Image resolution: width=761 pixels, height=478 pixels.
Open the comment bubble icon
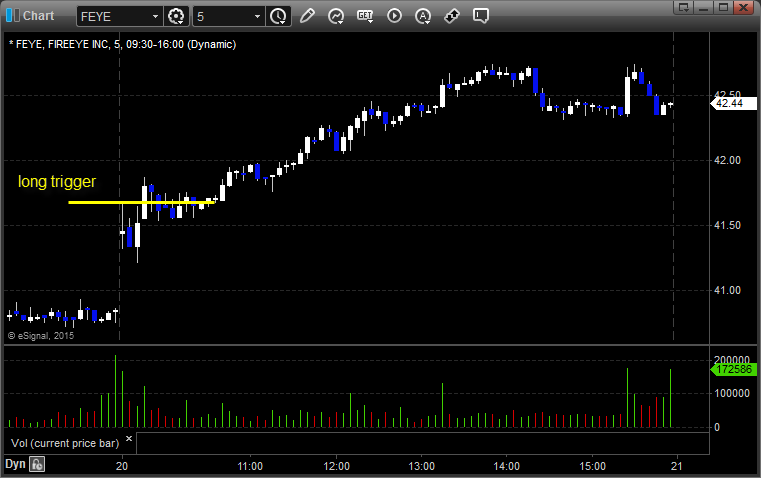pyautogui.click(x=480, y=16)
